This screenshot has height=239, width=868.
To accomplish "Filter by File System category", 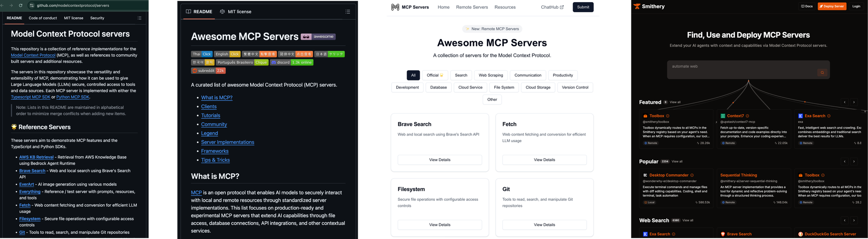I will [x=504, y=87].
